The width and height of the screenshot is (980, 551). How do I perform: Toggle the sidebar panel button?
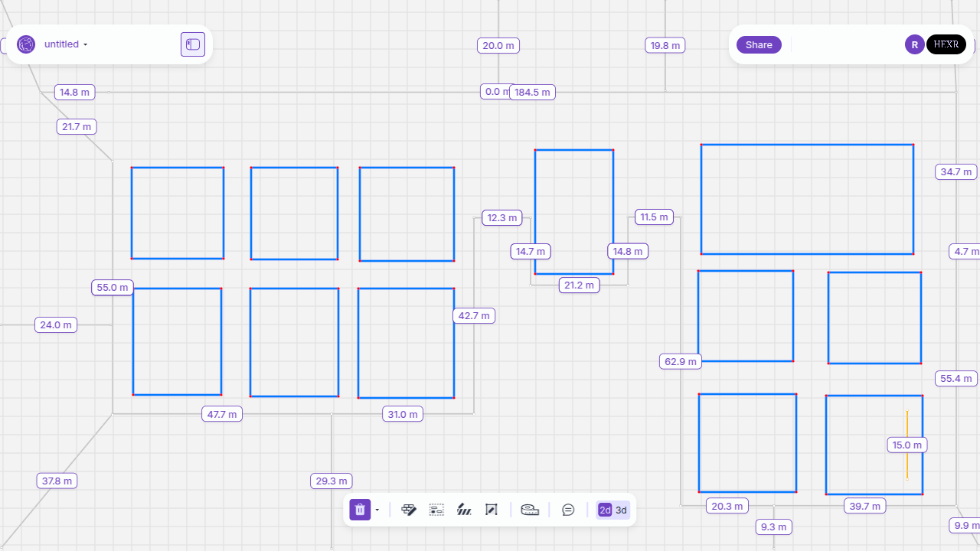193,44
